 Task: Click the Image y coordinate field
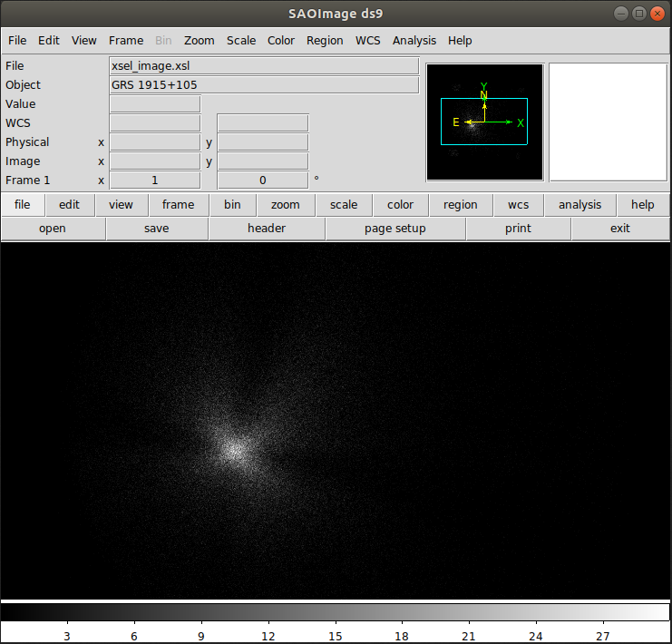pos(263,161)
